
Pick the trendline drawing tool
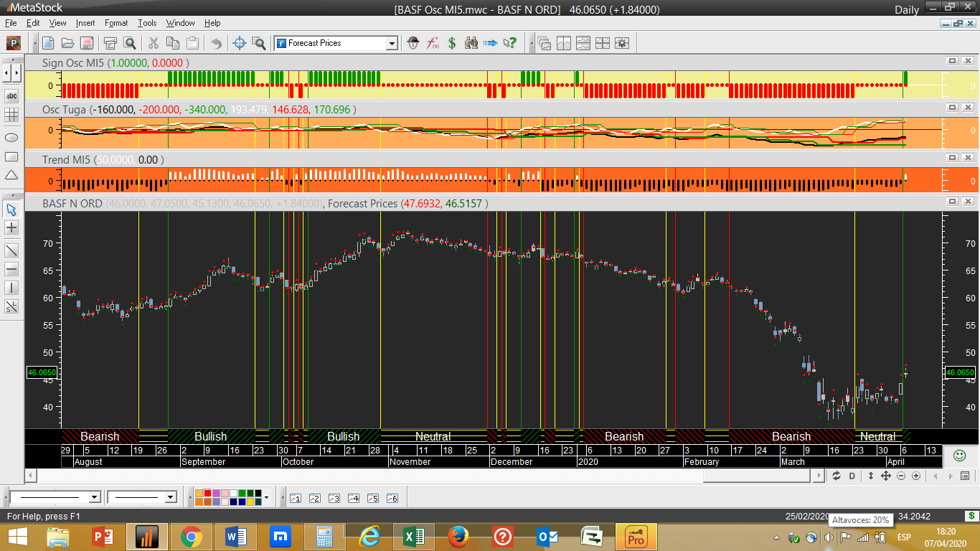click(11, 250)
